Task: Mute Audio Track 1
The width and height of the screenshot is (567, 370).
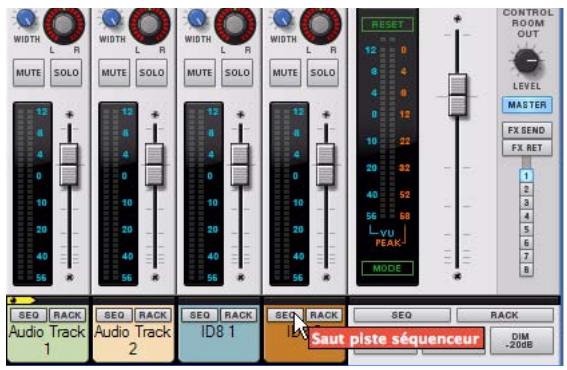Action: point(29,73)
